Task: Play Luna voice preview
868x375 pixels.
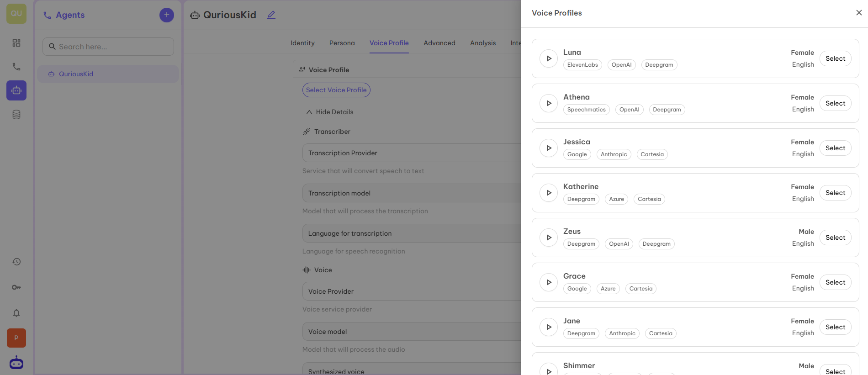Action: pyautogui.click(x=549, y=58)
